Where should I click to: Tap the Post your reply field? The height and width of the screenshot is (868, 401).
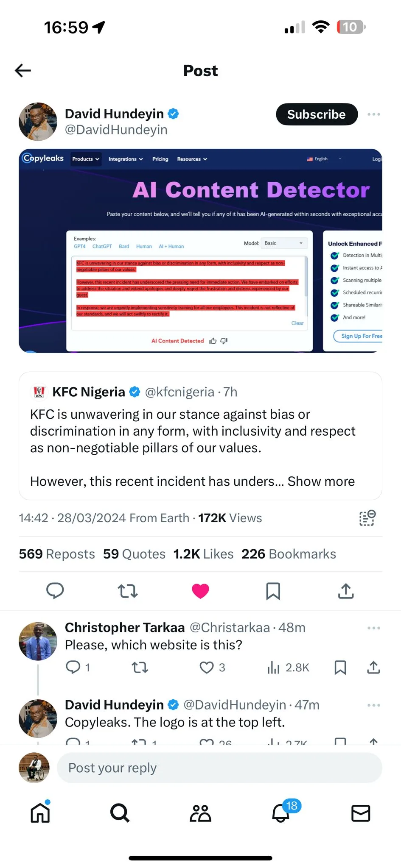219,768
